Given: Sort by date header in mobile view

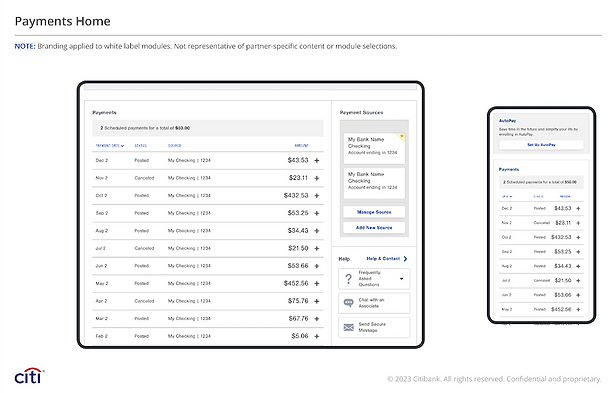Looking at the screenshot, I should (x=507, y=196).
